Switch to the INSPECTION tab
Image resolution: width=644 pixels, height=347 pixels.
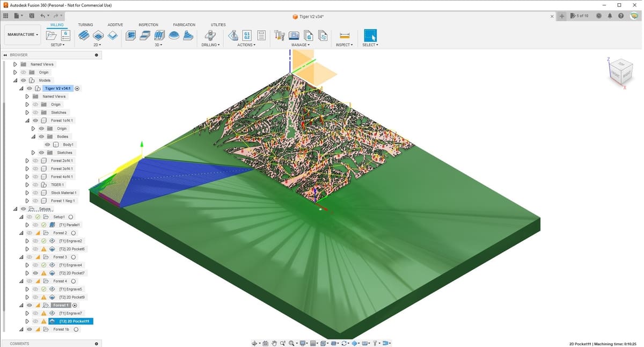point(148,25)
